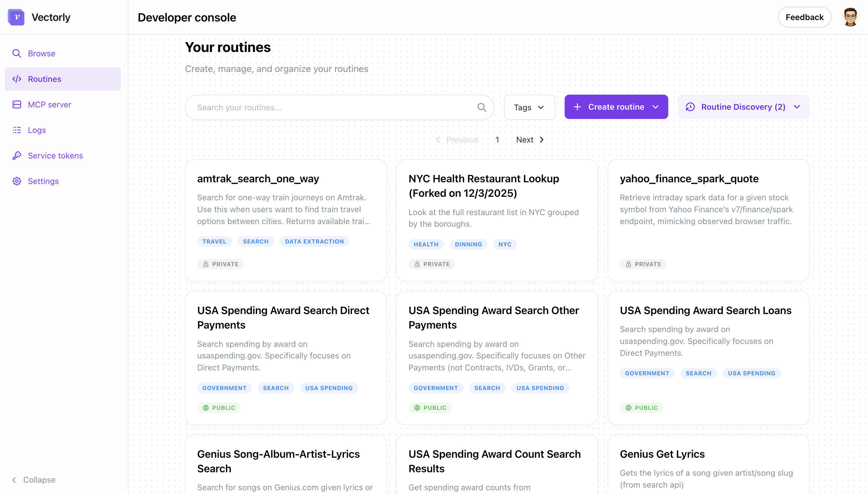Image resolution: width=868 pixels, height=494 pixels.
Task: Open the yahoo_finance_spark_quote routine
Action: coord(689,179)
